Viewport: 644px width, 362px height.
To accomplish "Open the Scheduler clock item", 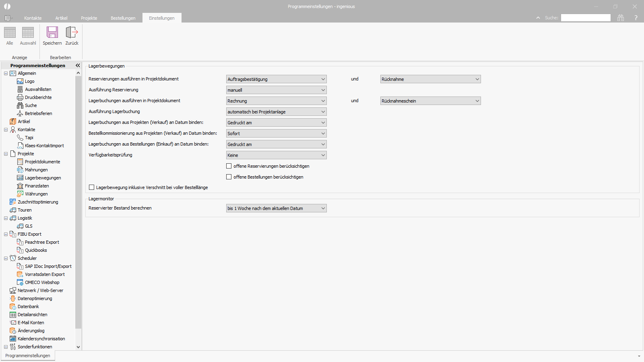I will [x=27, y=258].
